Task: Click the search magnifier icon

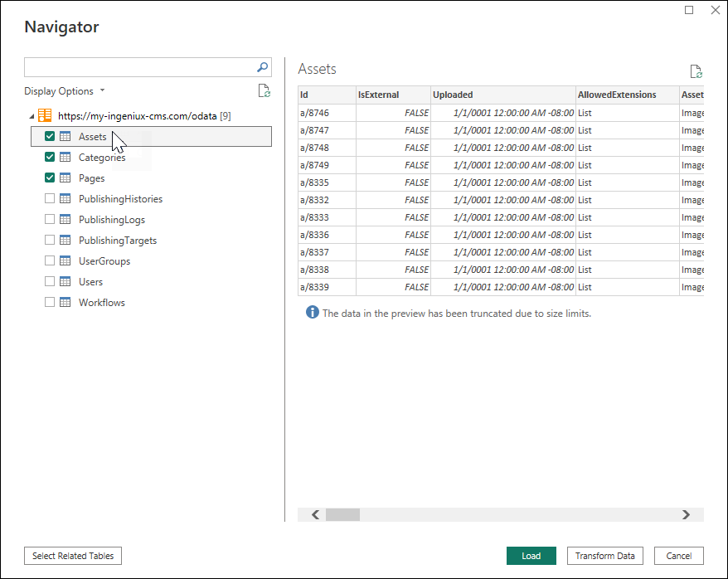Action: 262,67
